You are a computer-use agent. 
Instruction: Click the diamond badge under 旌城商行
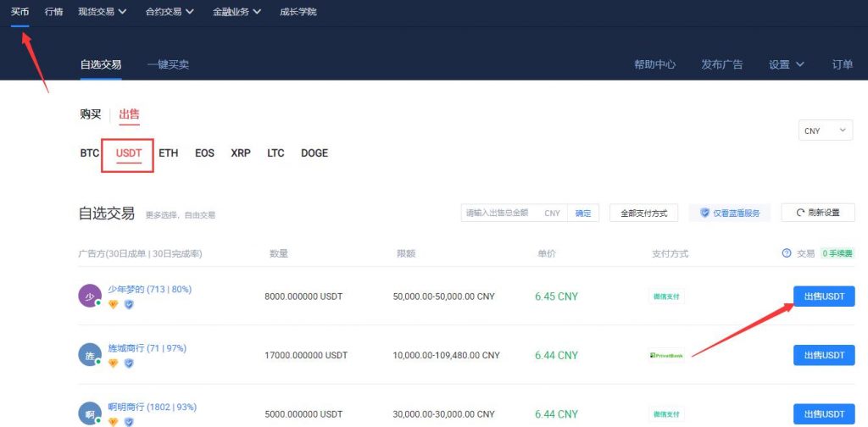[x=113, y=363]
